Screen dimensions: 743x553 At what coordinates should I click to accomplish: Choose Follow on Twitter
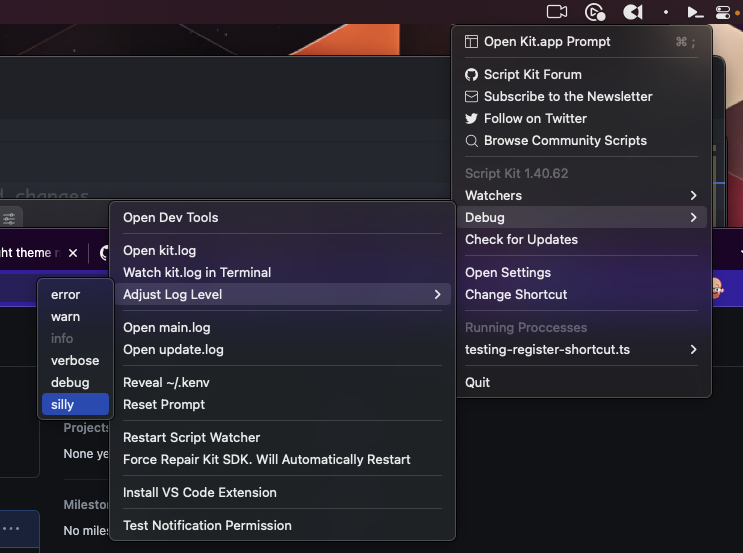click(x=581, y=118)
